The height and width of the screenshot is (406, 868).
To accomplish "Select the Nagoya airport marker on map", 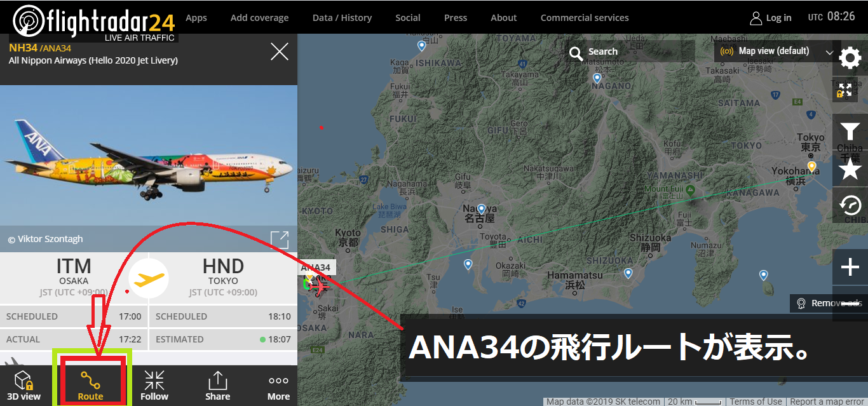I will tap(481, 208).
